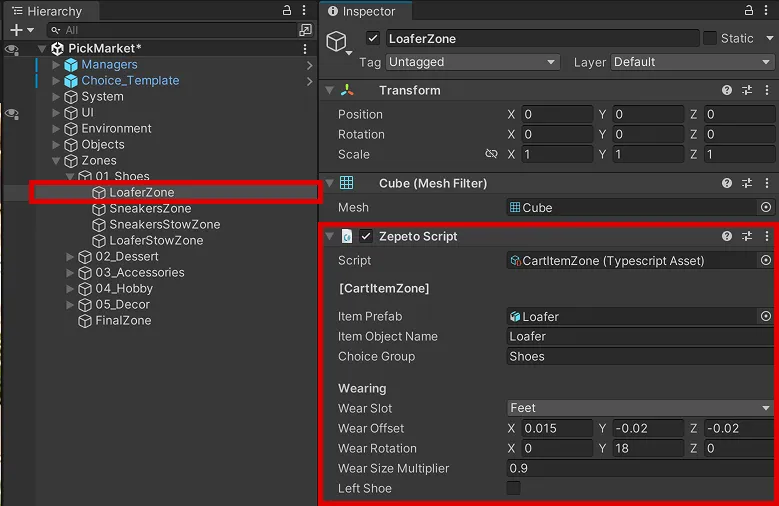Expand the Choice_Template object
Image resolution: width=779 pixels, height=506 pixels.
pyautogui.click(x=56, y=81)
